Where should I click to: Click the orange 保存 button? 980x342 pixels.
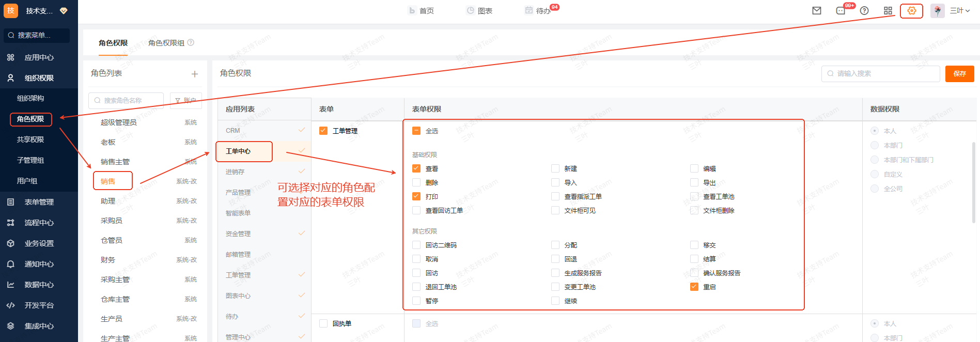tap(959, 74)
